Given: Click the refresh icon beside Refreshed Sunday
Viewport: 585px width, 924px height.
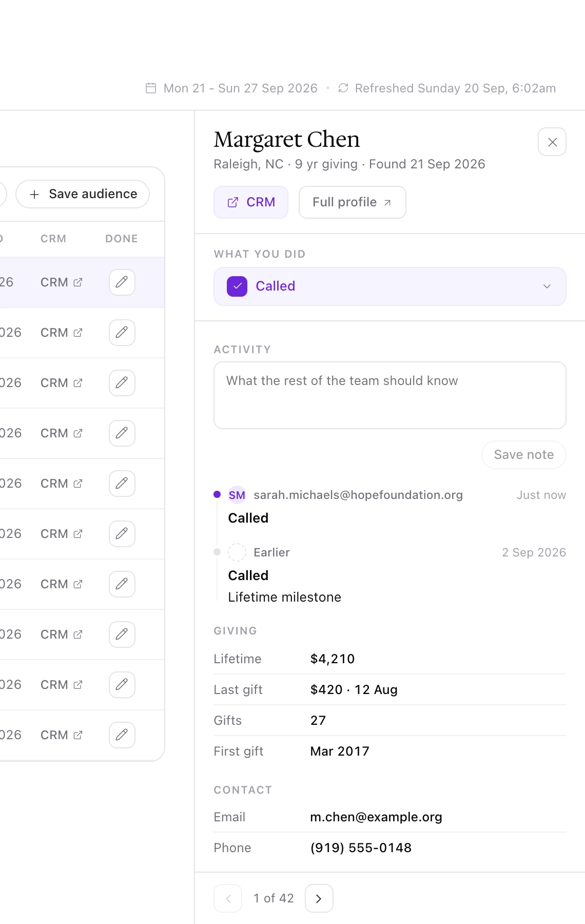Looking at the screenshot, I should tap(343, 88).
